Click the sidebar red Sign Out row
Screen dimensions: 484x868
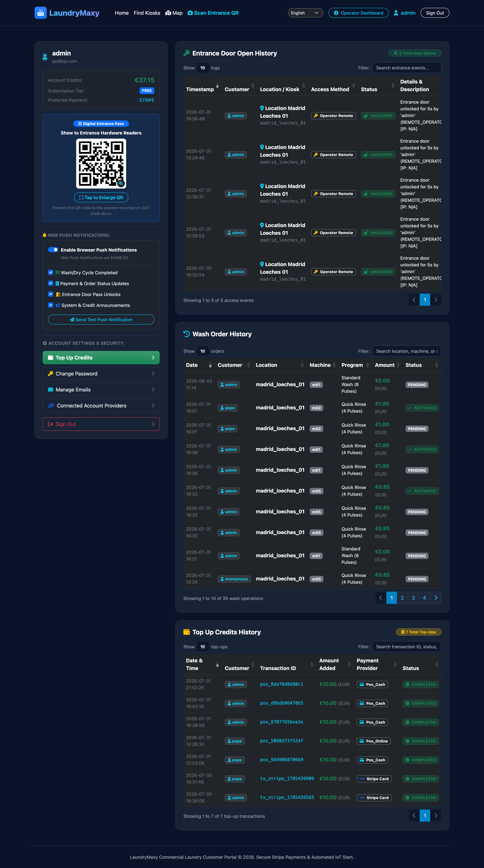point(101,424)
